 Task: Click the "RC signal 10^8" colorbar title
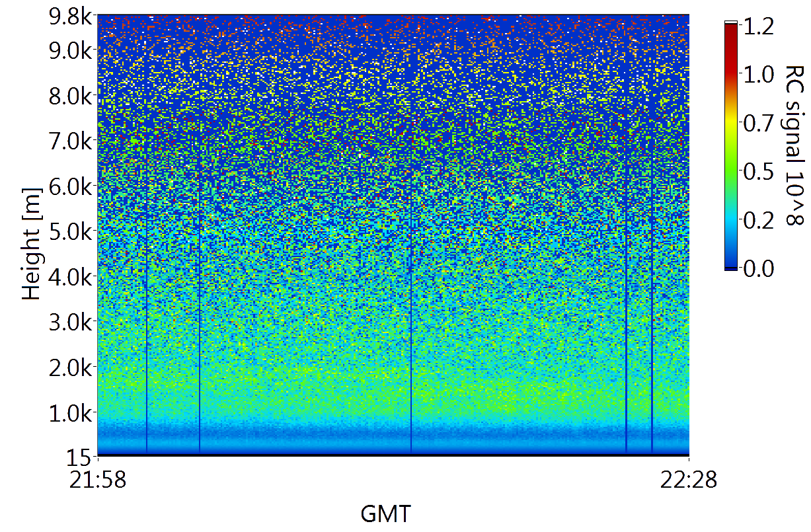coord(793,145)
